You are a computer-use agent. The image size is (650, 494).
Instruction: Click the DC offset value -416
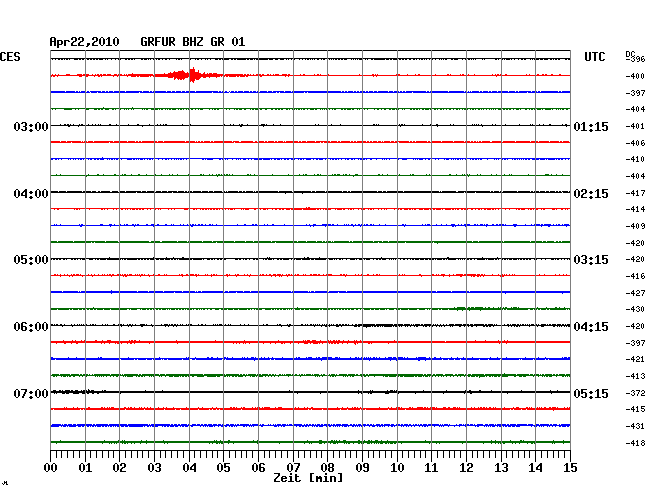point(635,276)
